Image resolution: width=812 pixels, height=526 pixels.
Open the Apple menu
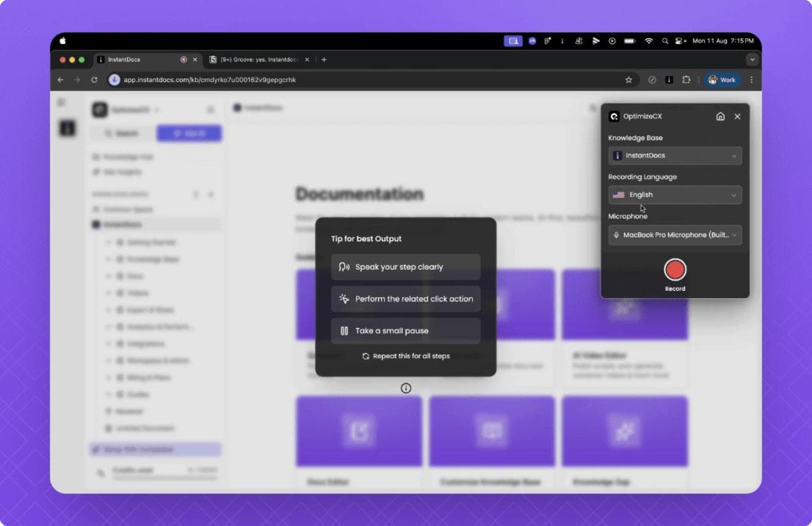coord(61,41)
